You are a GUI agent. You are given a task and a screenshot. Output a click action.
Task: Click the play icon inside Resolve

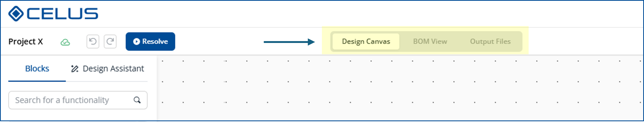(x=136, y=42)
